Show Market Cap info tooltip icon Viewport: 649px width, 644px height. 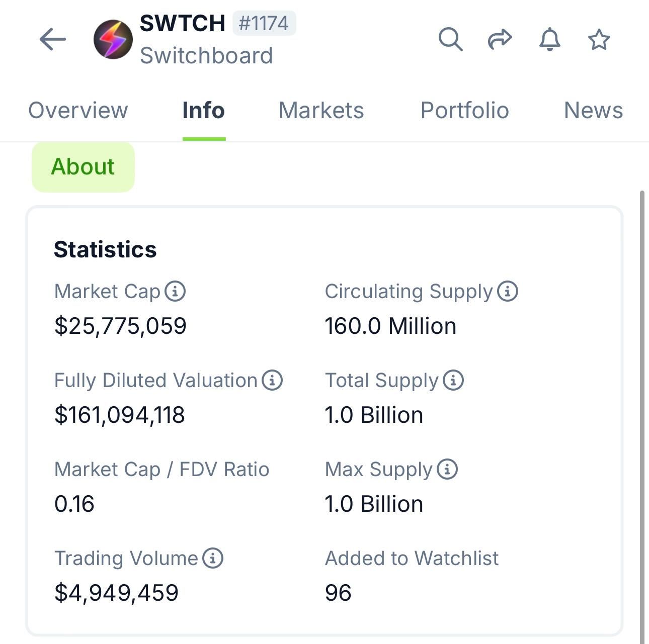tap(176, 291)
